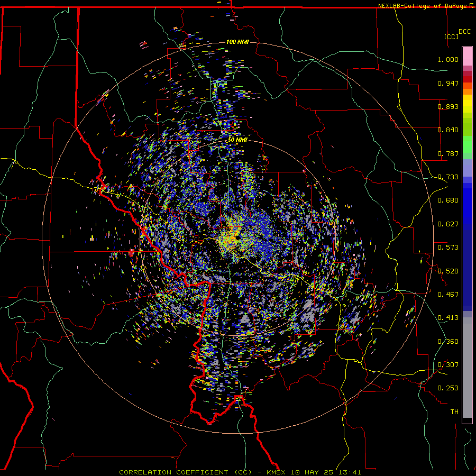Click the 0.627 legend value
The height and width of the screenshot is (476, 476).
click(448, 224)
